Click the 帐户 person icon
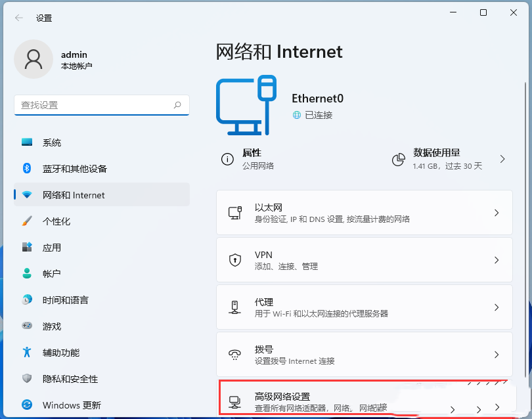 [26, 274]
